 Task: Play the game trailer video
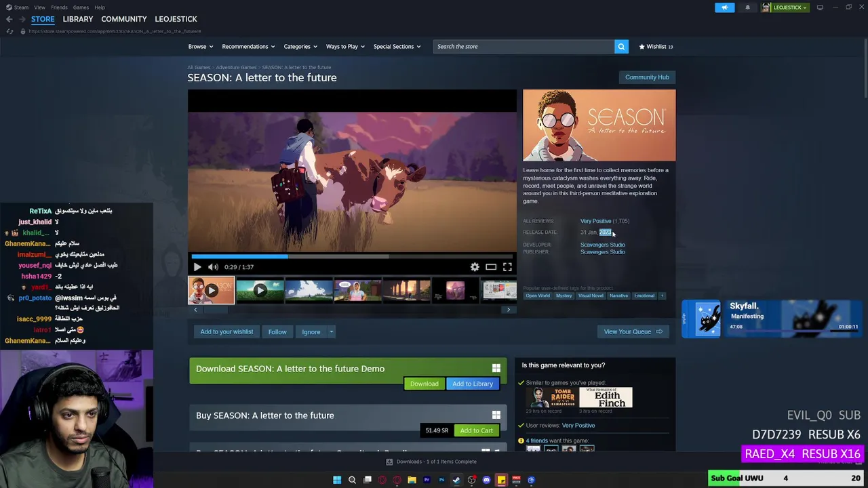click(197, 267)
